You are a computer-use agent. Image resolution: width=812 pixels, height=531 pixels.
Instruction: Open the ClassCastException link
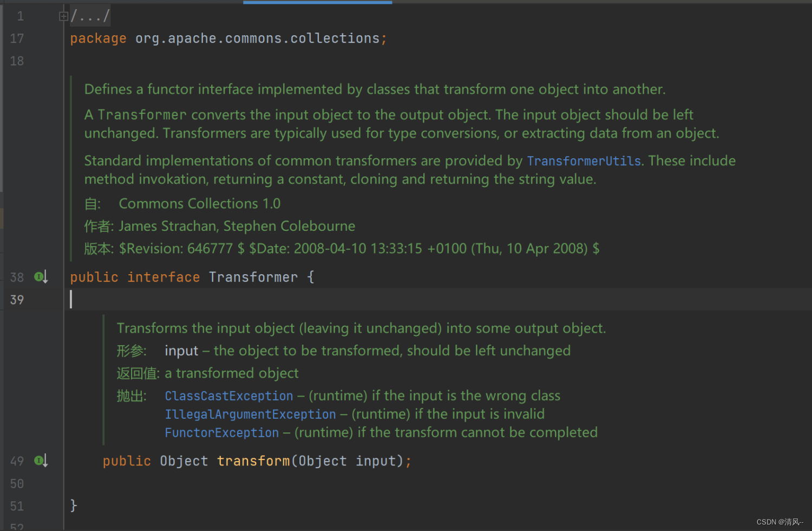229,396
